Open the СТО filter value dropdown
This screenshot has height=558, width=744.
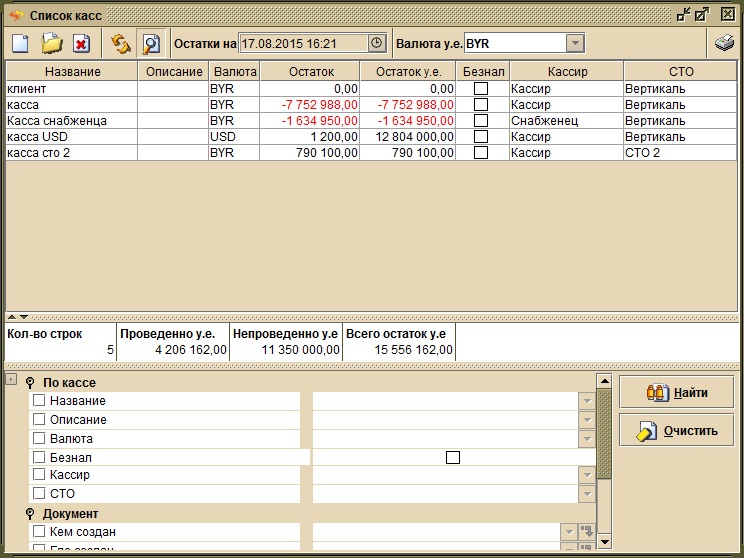point(587,494)
